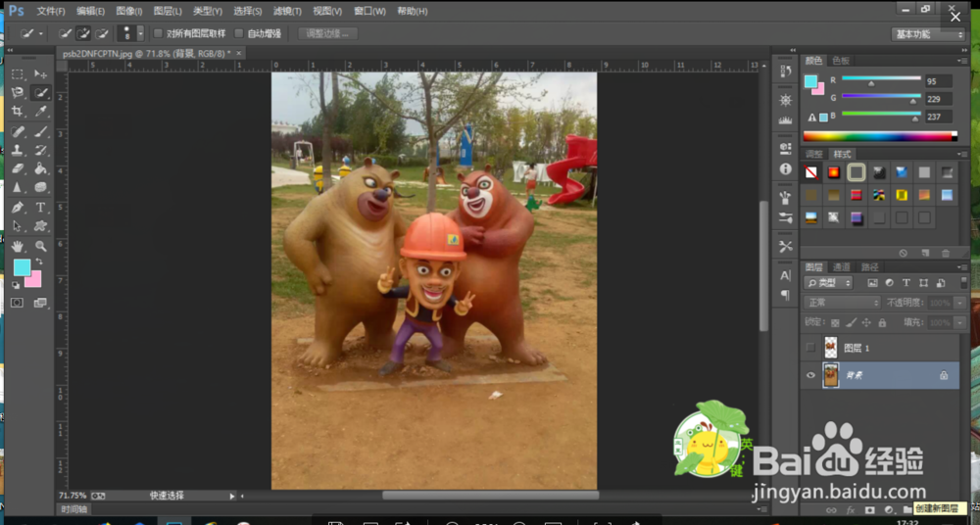The image size is (980, 525).
Task: Select the Clone Stamp tool
Action: pos(18,150)
